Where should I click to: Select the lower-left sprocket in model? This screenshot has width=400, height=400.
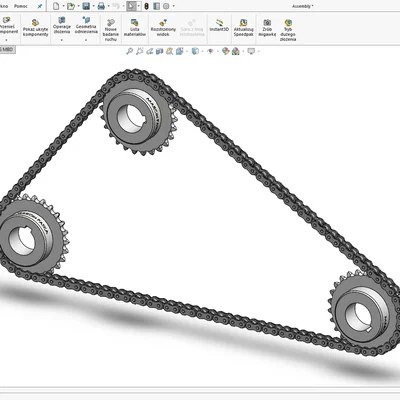32,235
